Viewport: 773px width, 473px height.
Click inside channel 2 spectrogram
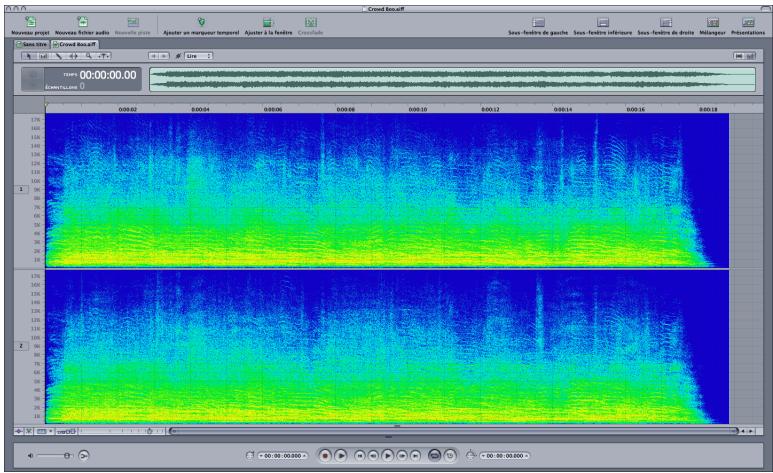[x=387, y=347]
